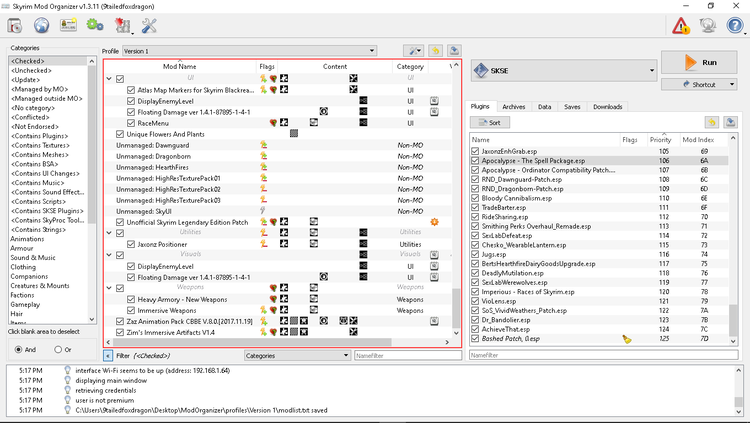The height and width of the screenshot is (423, 750).
Task: Select the <Conflicted> category filter
Action: tap(30, 117)
